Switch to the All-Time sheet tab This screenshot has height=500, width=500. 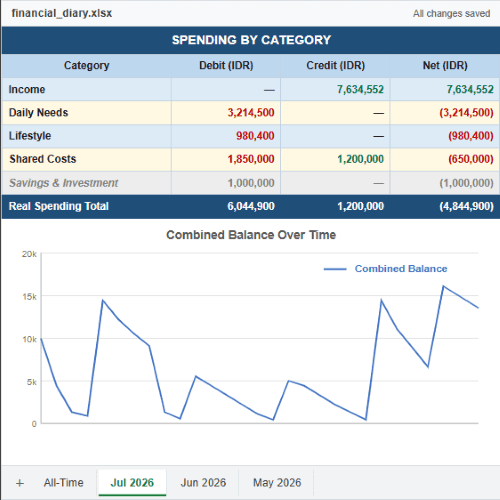(64, 483)
